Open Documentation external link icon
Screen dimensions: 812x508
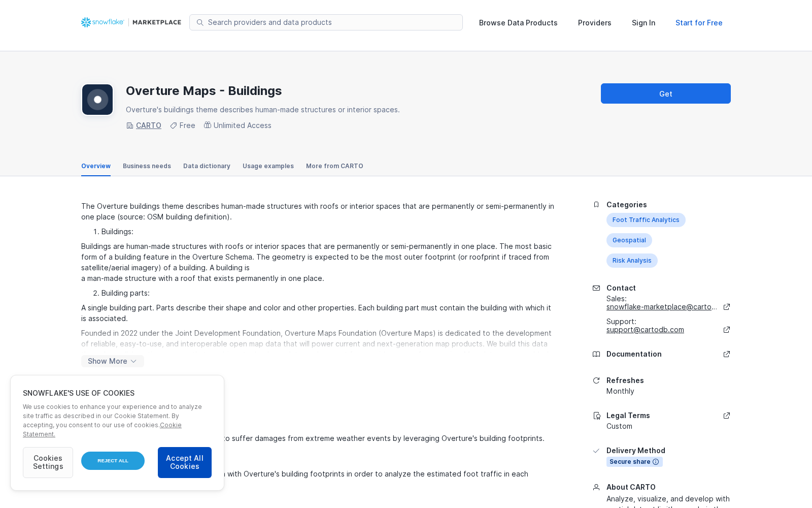point(727,354)
